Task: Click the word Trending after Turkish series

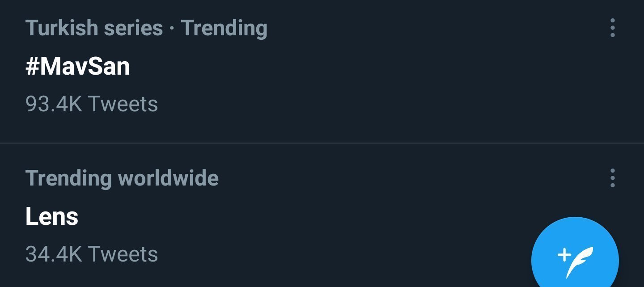Action: (x=224, y=28)
